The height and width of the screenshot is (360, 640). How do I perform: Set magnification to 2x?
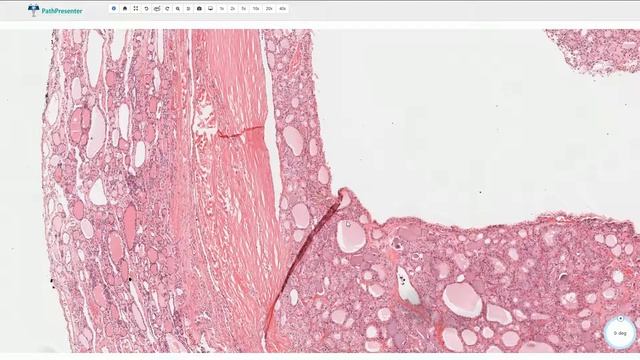point(233,9)
